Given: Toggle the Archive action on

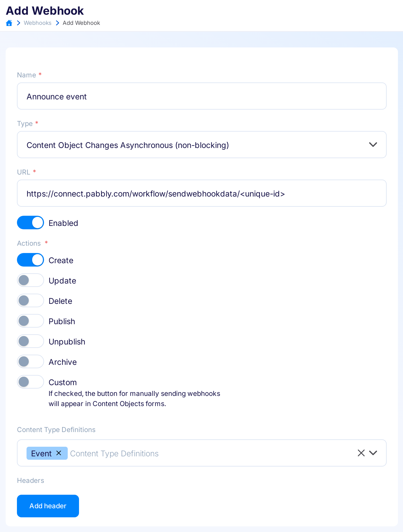Looking at the screenshot, I should coord(30,361).
